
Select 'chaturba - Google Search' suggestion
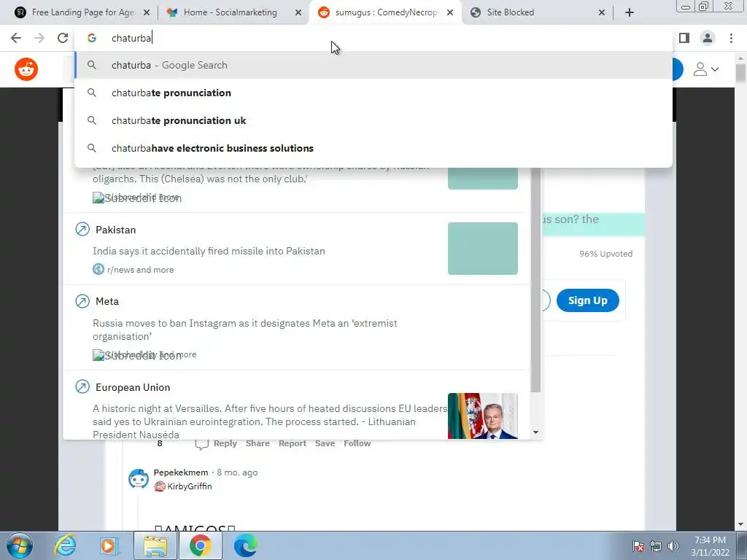373,65
